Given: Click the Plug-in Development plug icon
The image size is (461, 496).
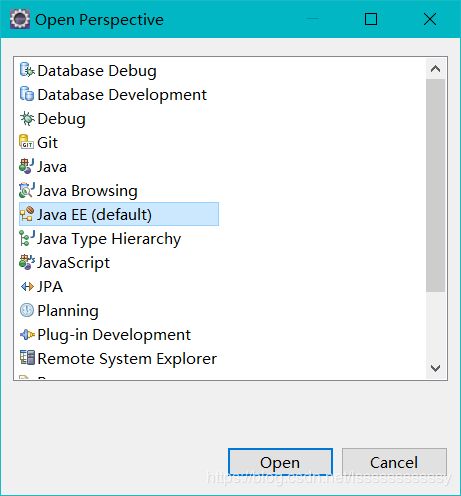Looking at the screenshot, I should tap(27, 334).
